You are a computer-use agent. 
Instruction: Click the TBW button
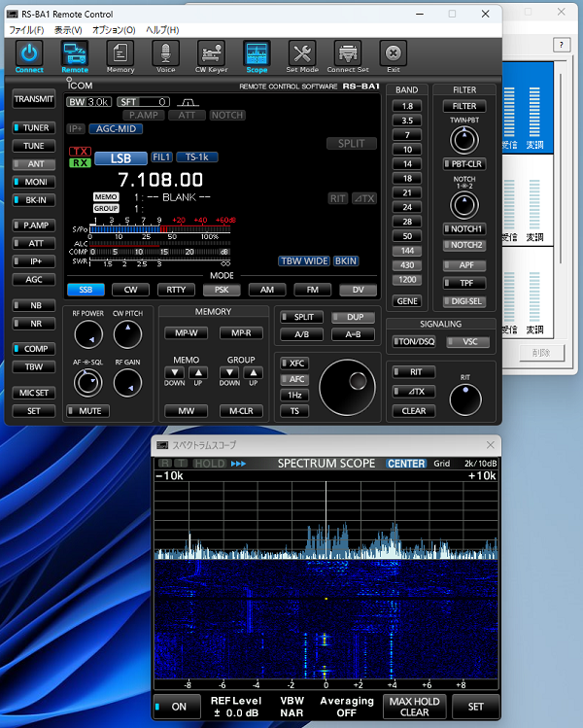[x=33, y=366]
